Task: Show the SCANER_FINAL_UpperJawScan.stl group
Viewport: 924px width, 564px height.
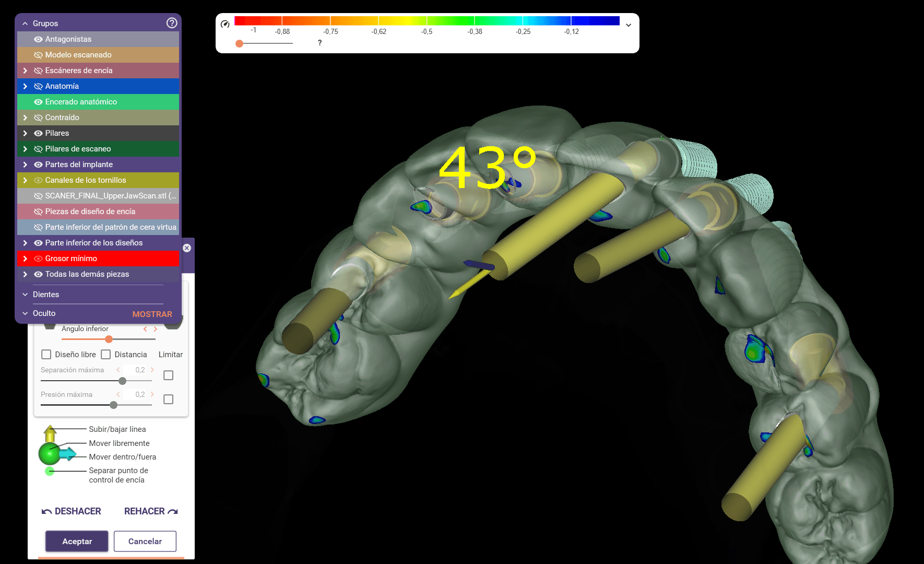Action: (x=38, y=196)
